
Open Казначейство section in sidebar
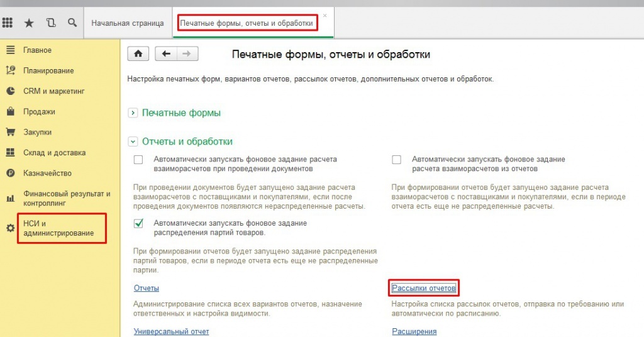47,174
